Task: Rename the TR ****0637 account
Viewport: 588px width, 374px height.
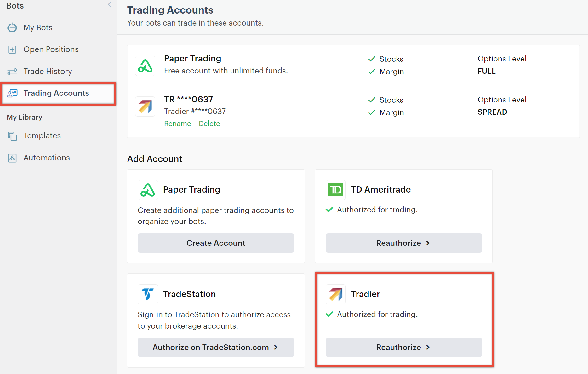Action: pos(177,123)
